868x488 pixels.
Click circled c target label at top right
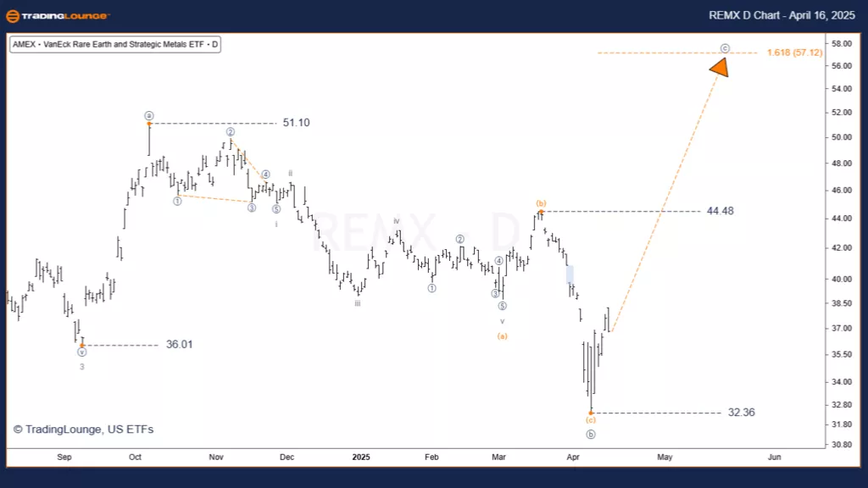click(x=724, y=48)
